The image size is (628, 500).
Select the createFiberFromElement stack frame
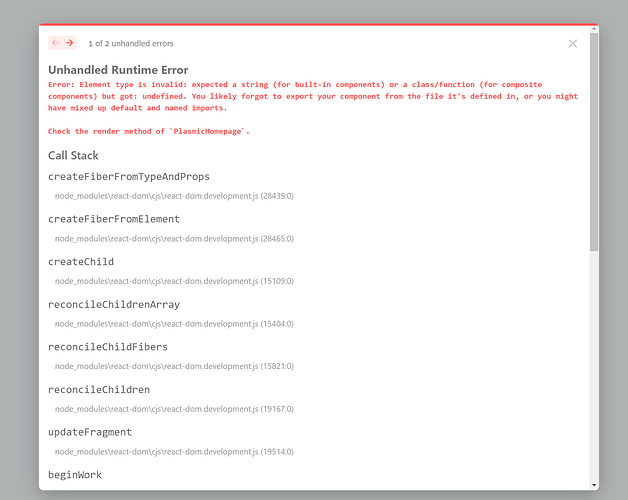point(114,219)
